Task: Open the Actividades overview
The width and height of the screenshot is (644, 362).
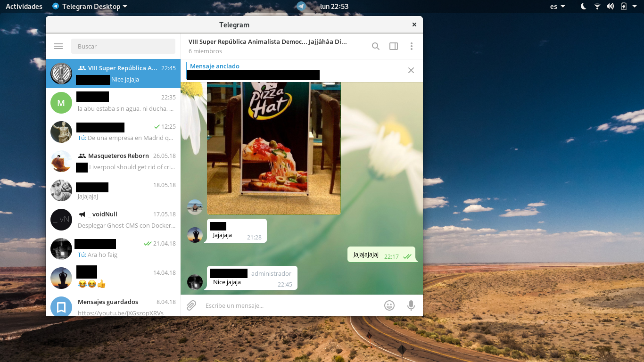Action: point(24,6)
